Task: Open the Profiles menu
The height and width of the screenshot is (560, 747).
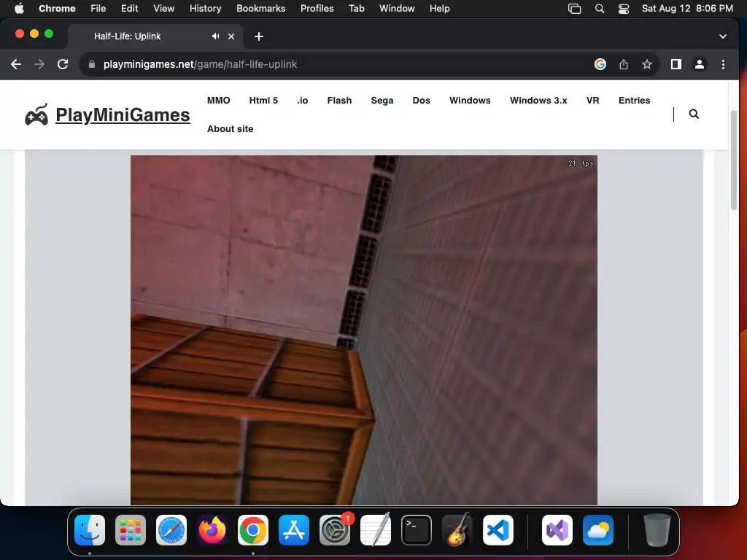Action: [x=317, y=9]
